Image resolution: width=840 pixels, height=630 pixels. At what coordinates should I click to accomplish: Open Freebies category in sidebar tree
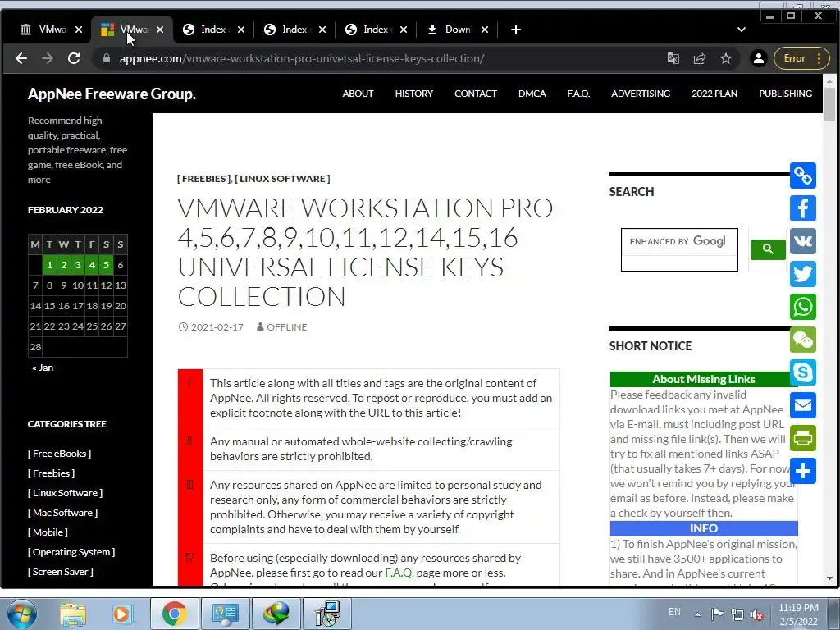click(52, 473)
